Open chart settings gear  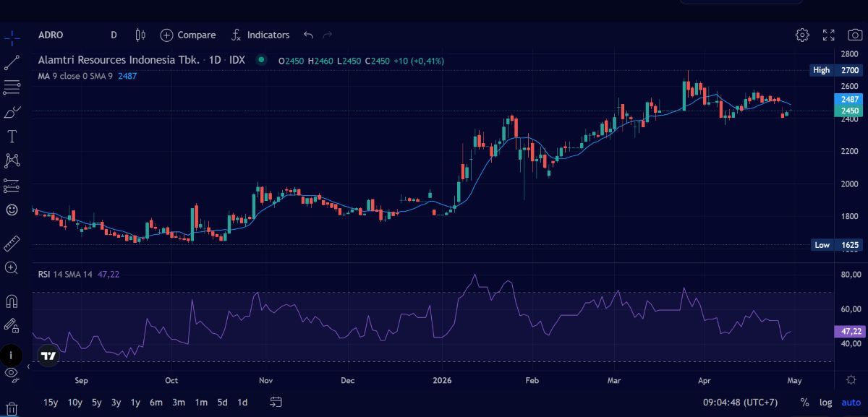pyautogui.click(x=802, y=35)
